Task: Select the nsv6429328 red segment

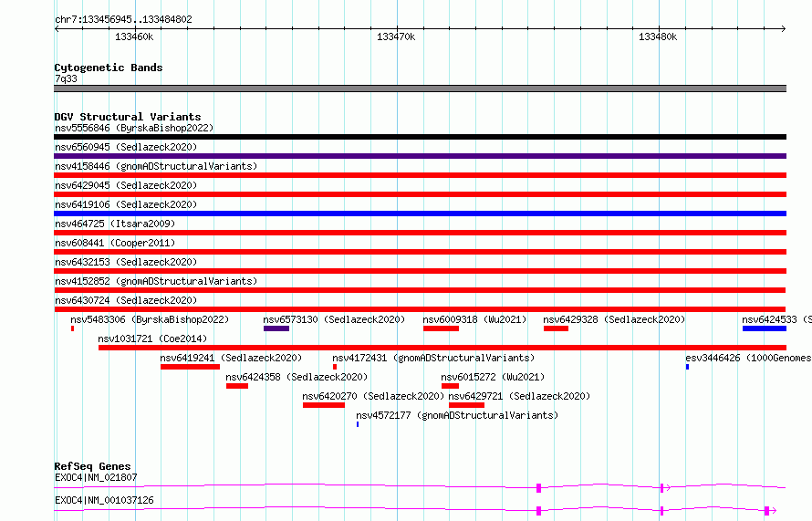Action: click(x=557, y=328)
